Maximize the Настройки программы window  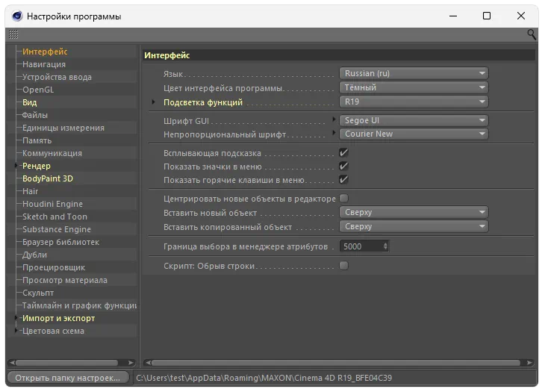486,16
